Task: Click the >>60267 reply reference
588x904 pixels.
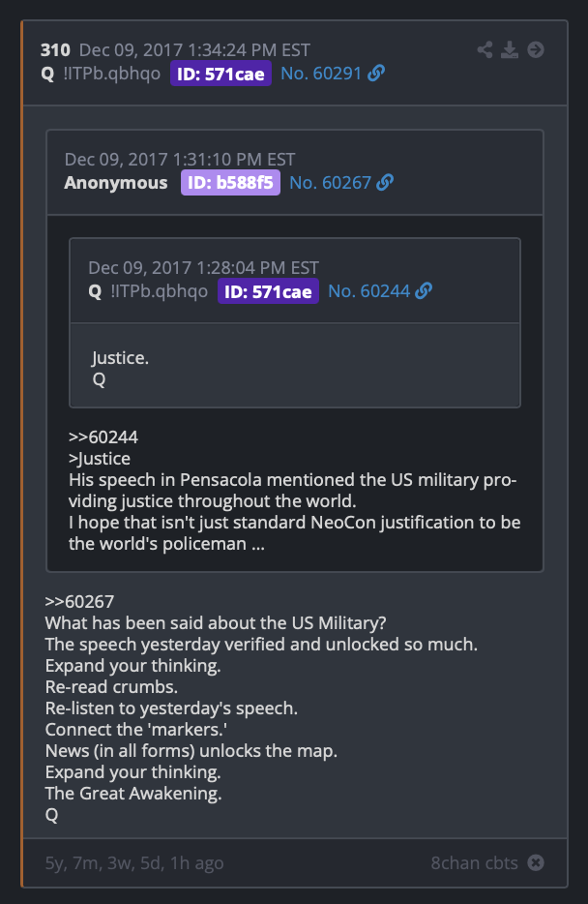Action: click(x=79, y=601)
